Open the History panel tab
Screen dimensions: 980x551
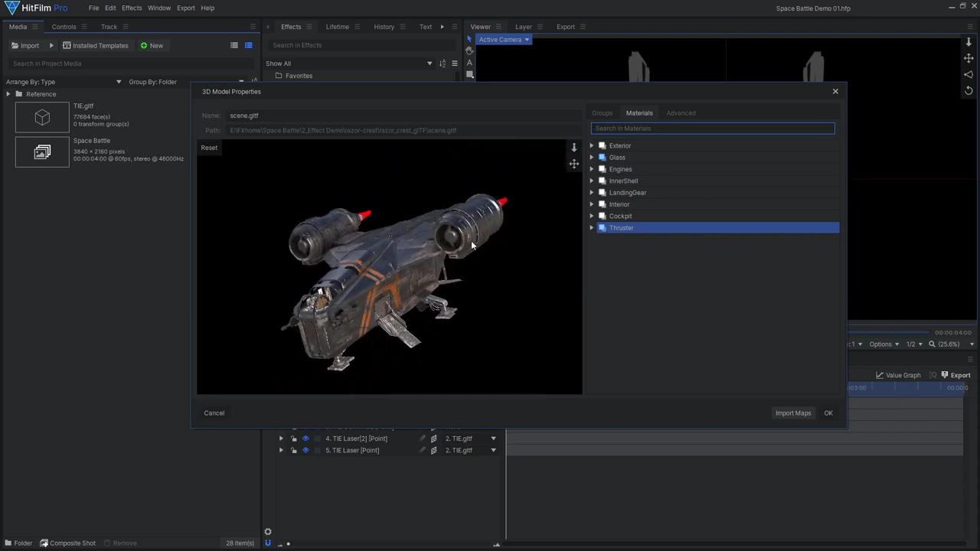coord(384,27)
